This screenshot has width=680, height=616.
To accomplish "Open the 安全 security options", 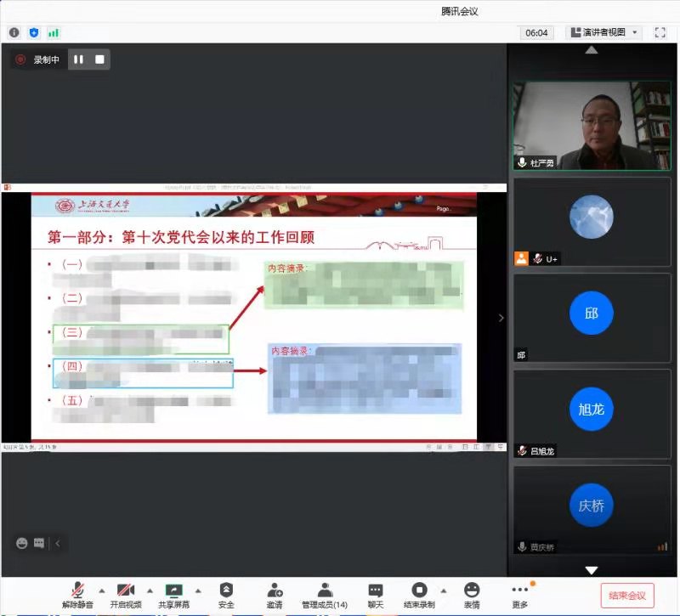I will (226, 595).
